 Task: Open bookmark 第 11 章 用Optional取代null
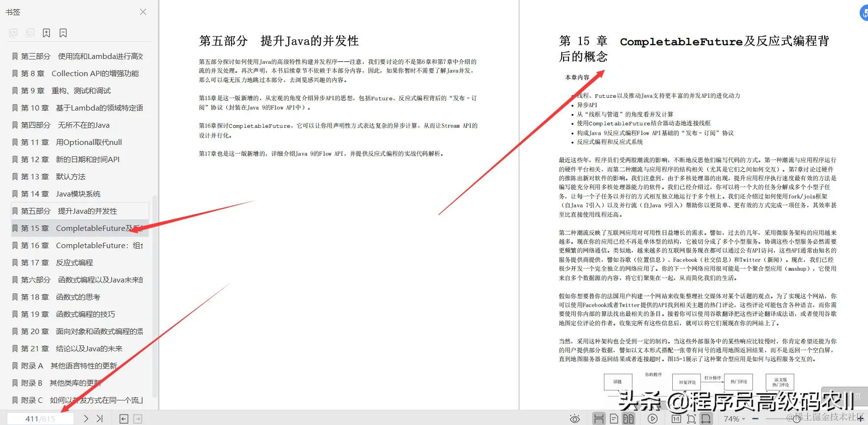(x=80, y=142)
